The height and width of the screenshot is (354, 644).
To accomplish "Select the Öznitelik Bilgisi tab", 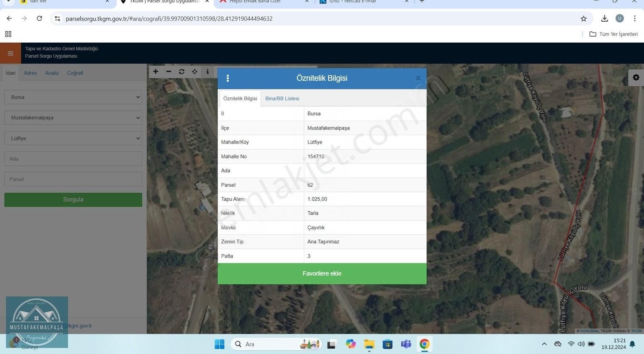I will click(240, 99).
